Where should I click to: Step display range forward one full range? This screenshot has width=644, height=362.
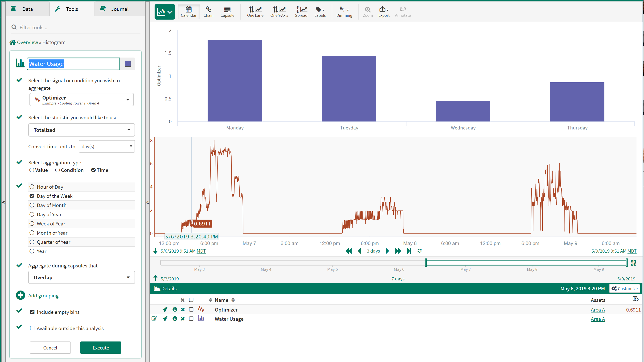point(398,251)
